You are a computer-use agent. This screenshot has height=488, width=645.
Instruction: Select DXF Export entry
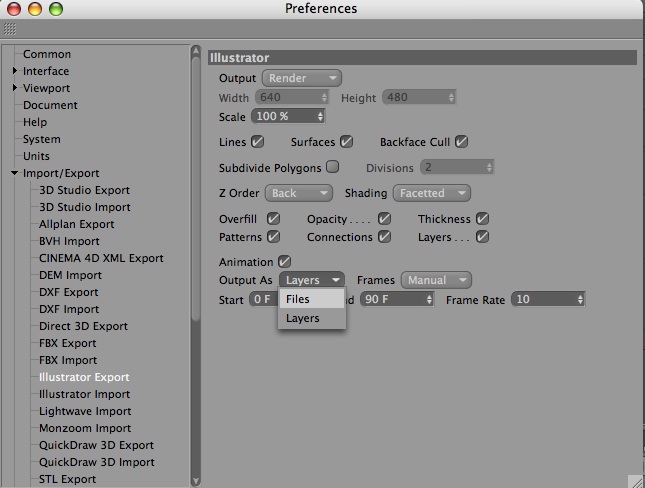[x=69, y=292]
